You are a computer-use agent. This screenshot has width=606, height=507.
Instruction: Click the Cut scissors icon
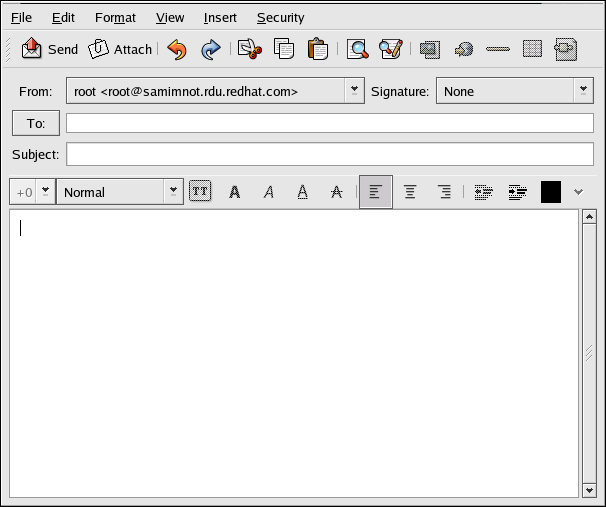pos(248,49)
